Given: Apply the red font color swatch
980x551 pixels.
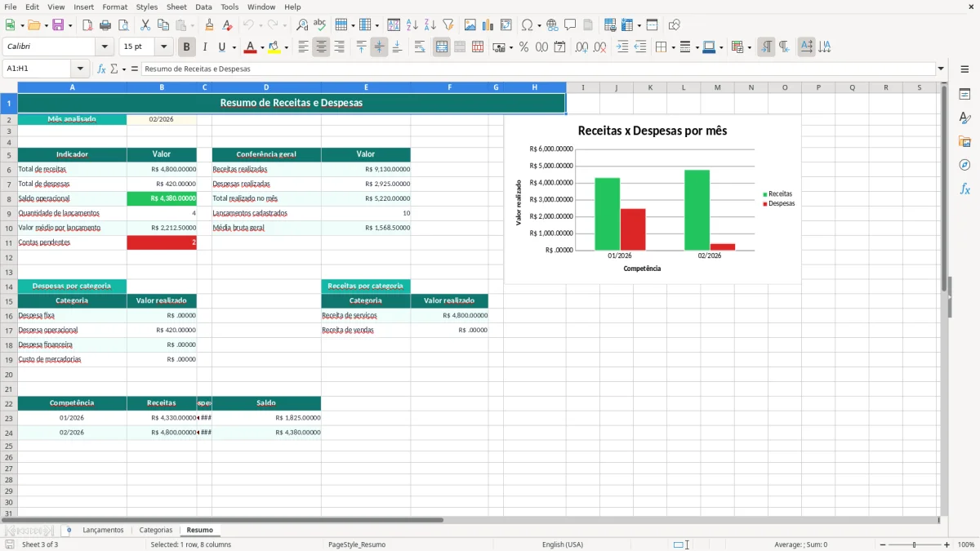Looking at the screenshot, I should click(x=251, y=47).
